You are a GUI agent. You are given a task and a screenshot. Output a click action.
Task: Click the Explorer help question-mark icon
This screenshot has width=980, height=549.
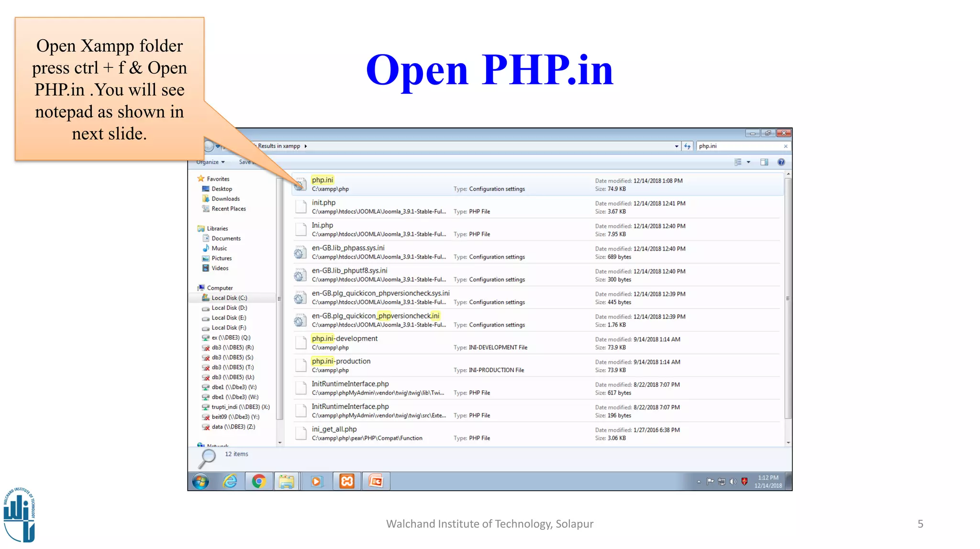781,162
